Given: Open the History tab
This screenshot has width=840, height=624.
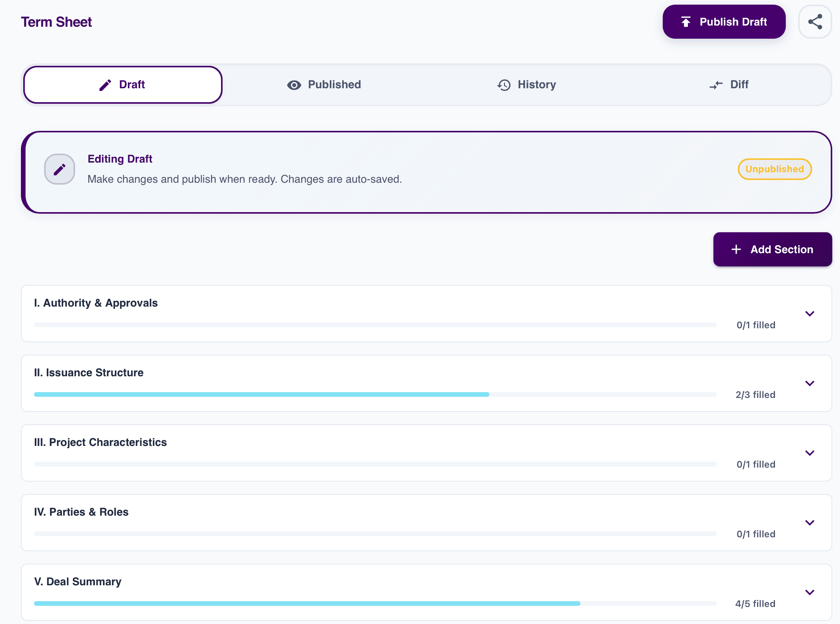Looking at the screenshot, I should click(526, 85).
